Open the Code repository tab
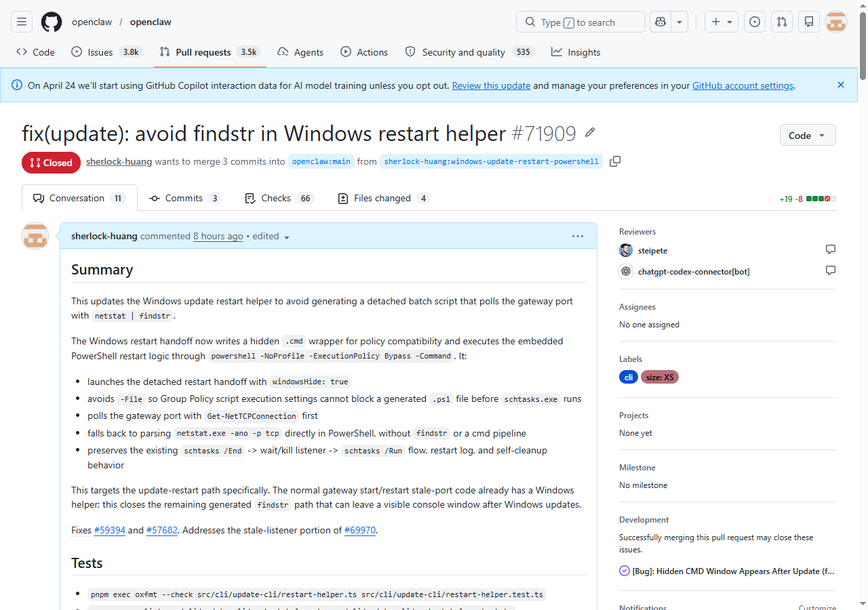 (x=35, y=52)
